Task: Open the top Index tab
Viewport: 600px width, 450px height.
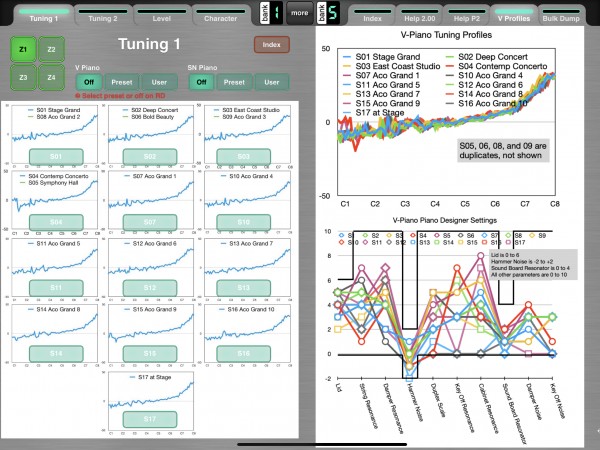Action: [x=372, y=15]
